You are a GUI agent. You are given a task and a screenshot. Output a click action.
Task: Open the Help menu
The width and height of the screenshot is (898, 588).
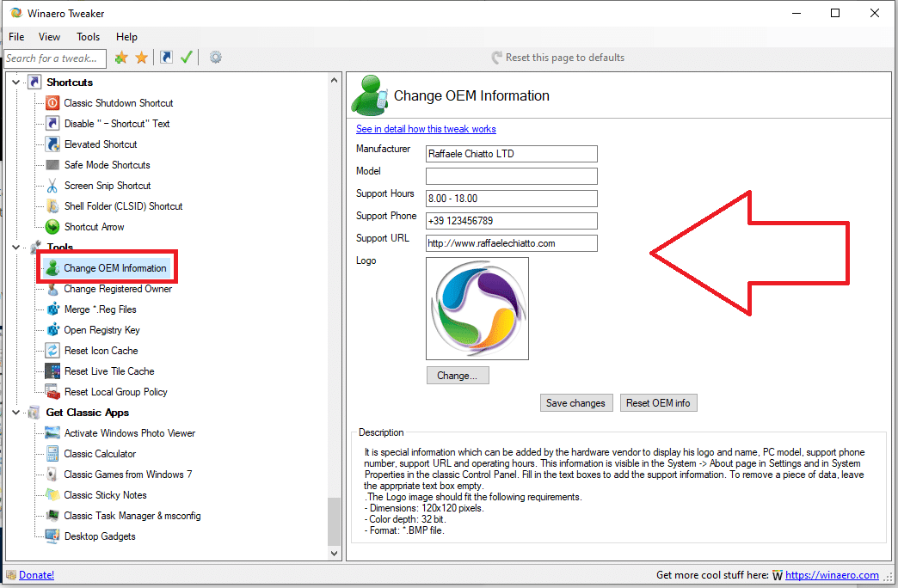[x=126, y=37]
